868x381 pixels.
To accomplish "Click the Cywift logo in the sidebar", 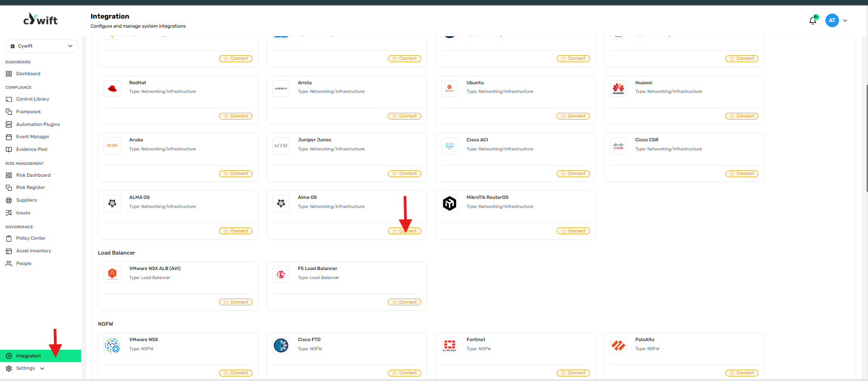I will click(40, 19).
